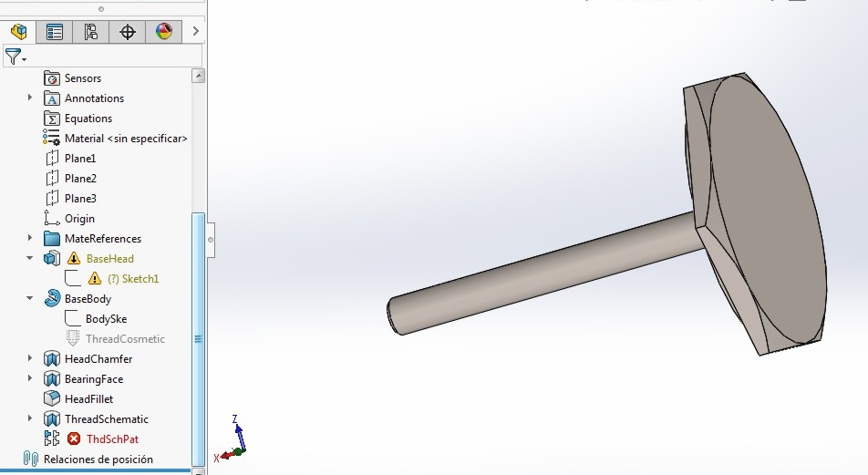Select the BaseBody label
The height and width of the screenshot is (475, 868).
(88, 299)
